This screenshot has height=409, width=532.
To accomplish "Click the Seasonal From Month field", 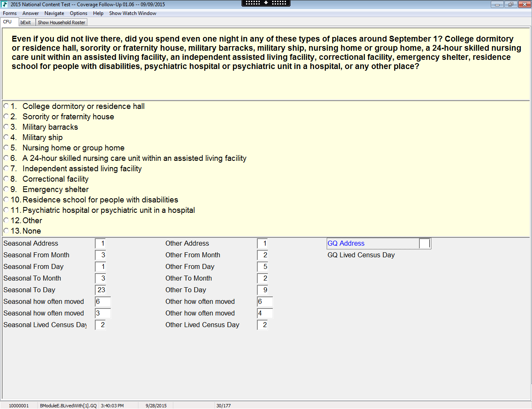I will [100, 255].
